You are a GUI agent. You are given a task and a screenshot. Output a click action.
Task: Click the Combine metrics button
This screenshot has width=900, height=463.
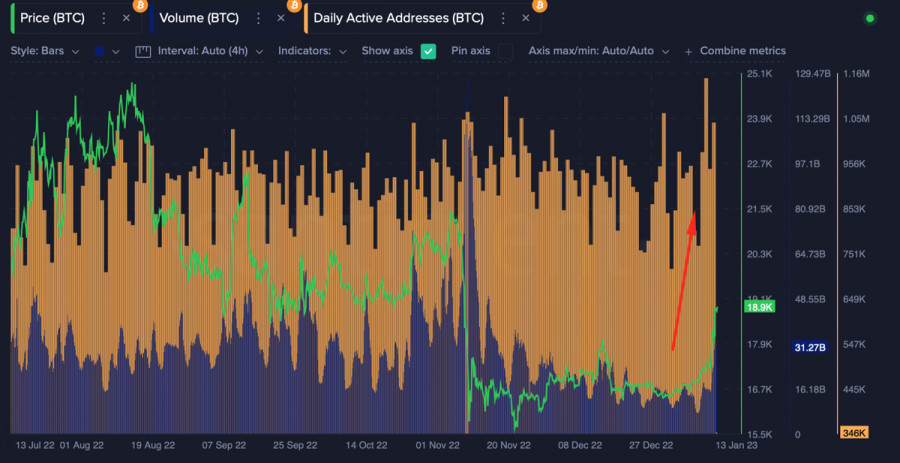pos(736,51)
